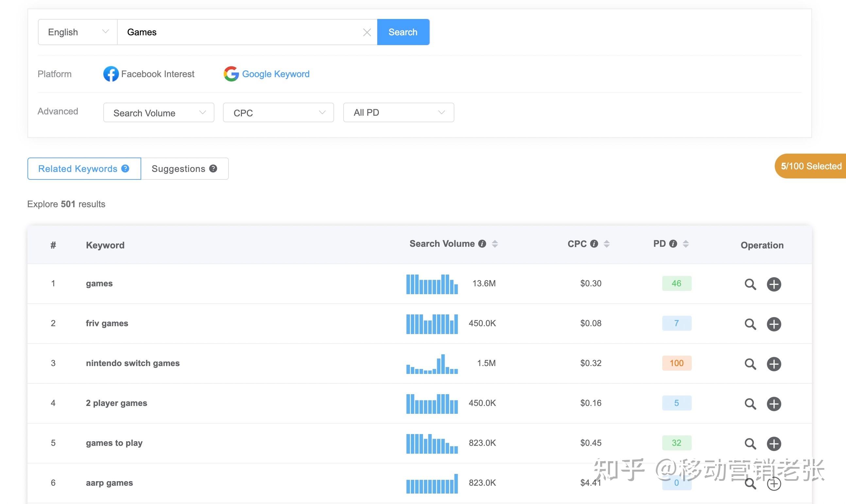Viewport: 846px width, 504px height.
Task: Click the 2 player games trend chart
Action: [432, 403]
